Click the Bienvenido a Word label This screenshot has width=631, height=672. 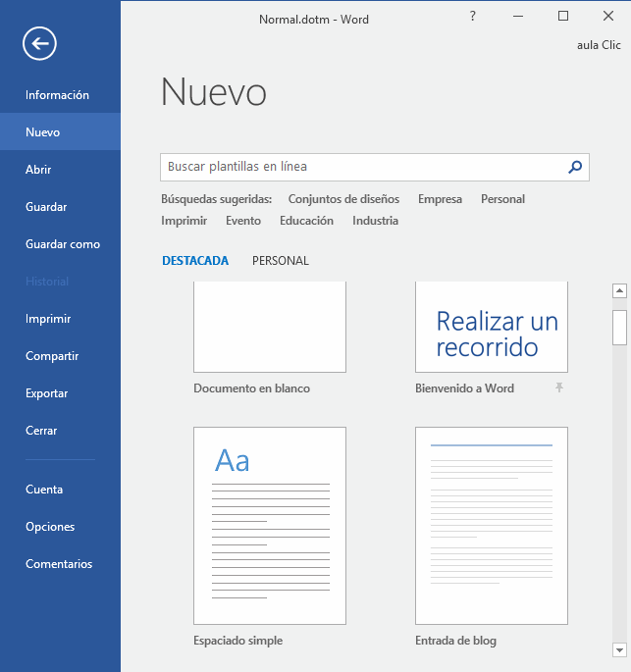(x=464, y=388)
